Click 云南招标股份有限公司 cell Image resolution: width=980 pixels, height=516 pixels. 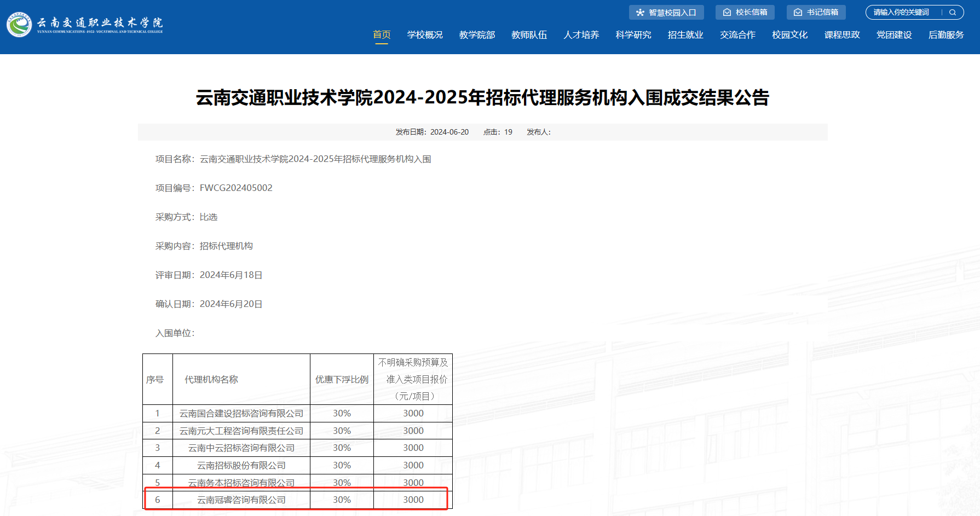tap(241, 466)
